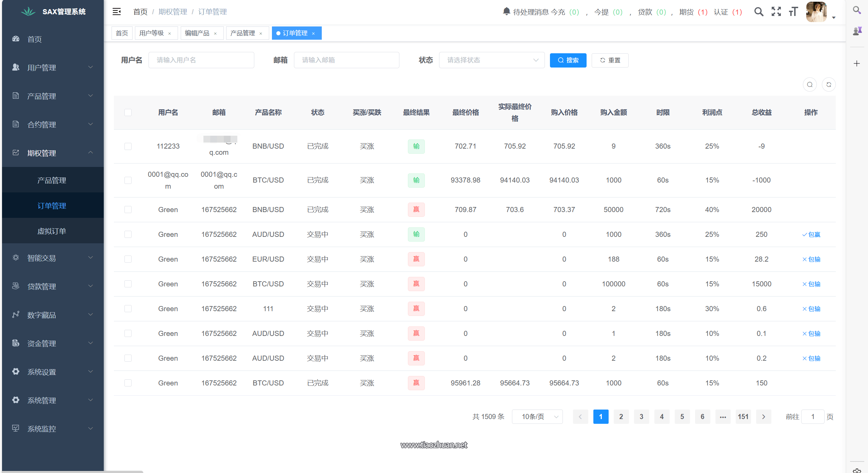This screenshot has width=868, height=473.
Task: Click the font size adjustment icon
Action: click(793, 12)
